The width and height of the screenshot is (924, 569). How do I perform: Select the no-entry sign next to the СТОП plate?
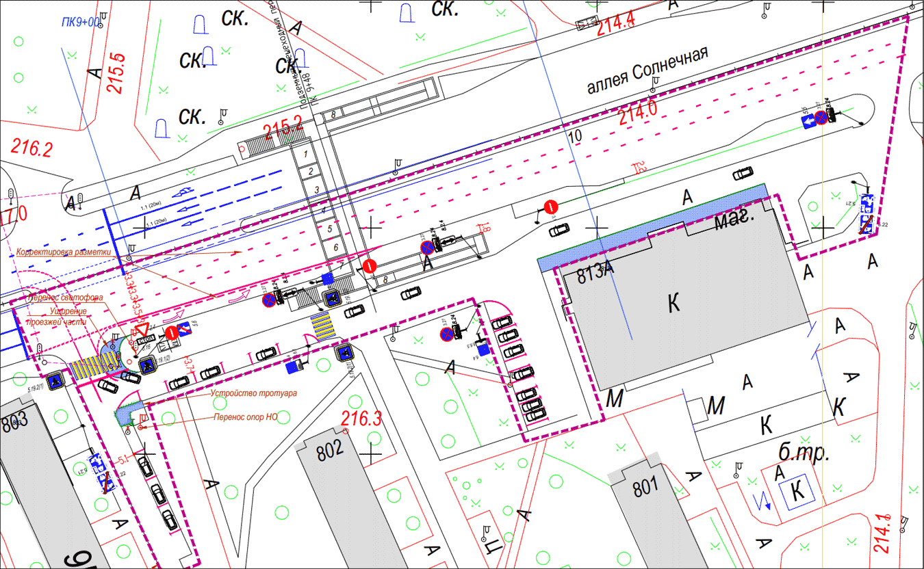click(172, 332)
